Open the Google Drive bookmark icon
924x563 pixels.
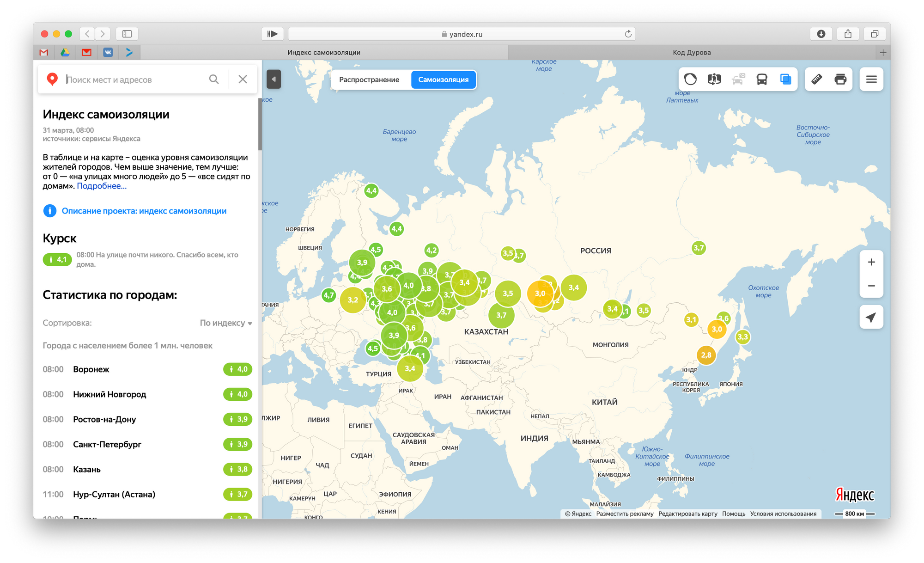click(65, 53)
